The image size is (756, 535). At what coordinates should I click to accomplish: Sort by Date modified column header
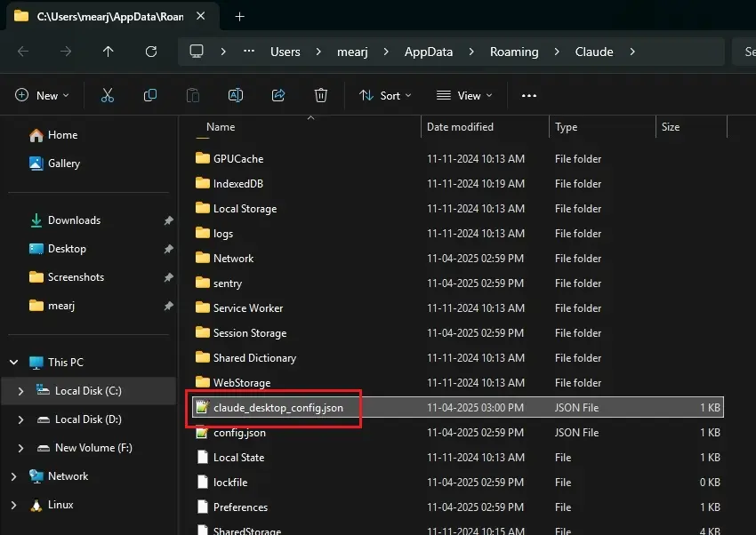click(460, 127)
